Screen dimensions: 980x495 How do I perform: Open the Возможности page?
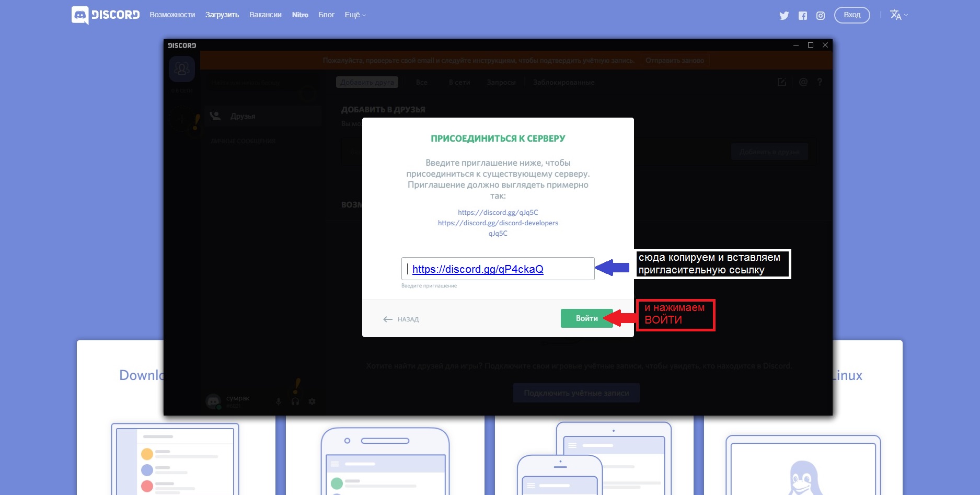click(172, 15)
